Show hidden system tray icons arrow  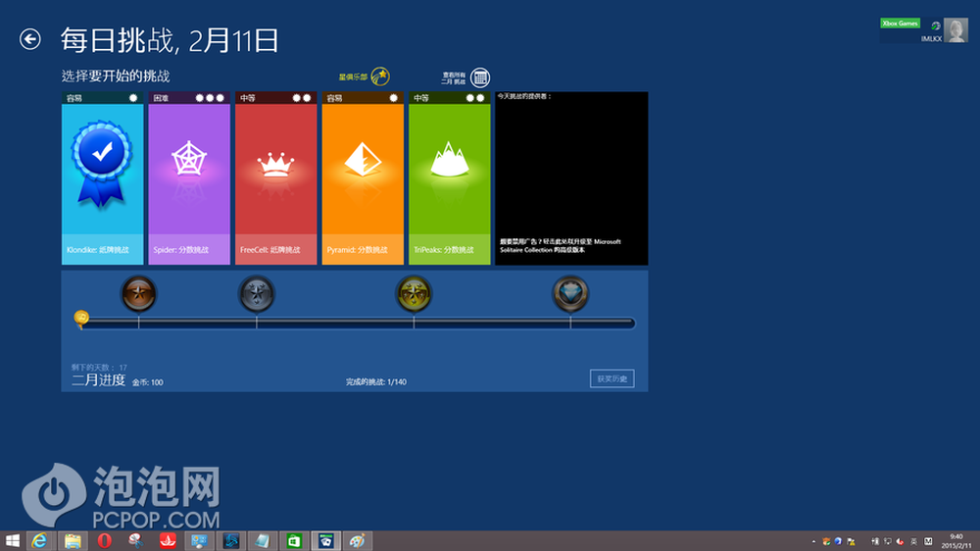coord(813,541)
